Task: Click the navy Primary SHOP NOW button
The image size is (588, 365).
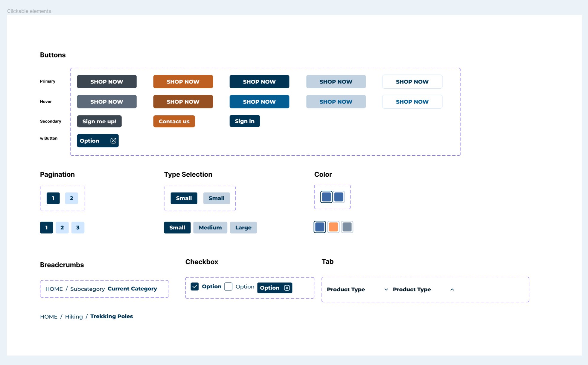Action: 259,82
